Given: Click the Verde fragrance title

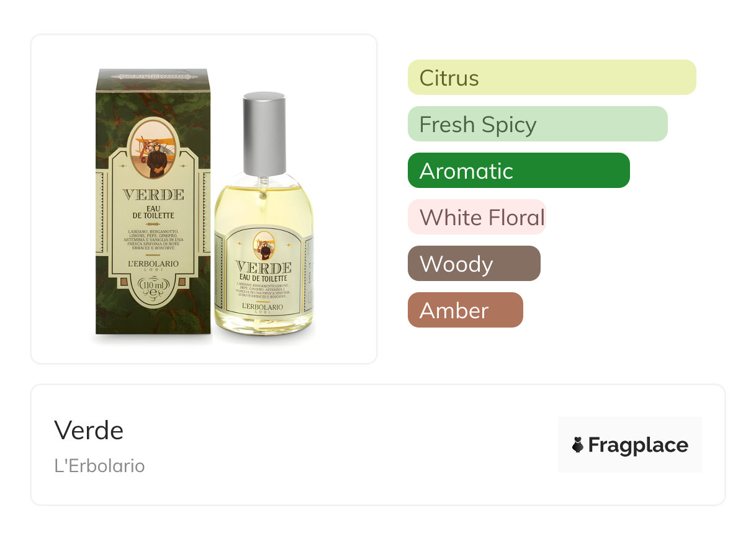Looking at the screenshot, I should (x=89, y=430).
